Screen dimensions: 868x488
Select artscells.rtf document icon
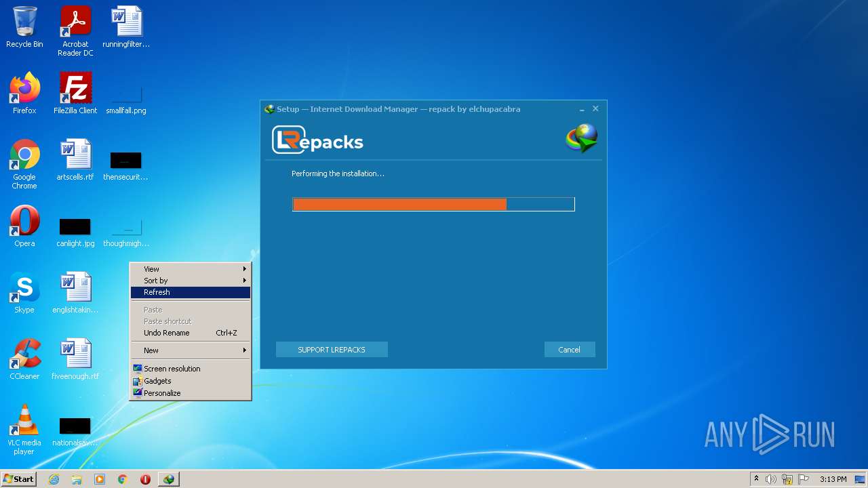(75, 160)
